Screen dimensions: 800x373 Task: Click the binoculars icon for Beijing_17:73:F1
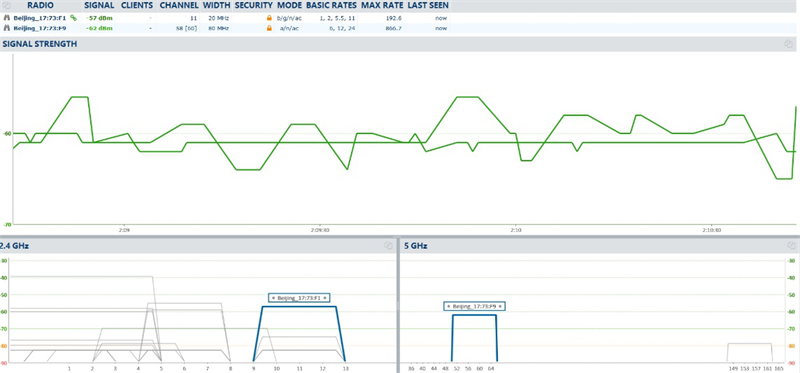(x=7, y=18)
